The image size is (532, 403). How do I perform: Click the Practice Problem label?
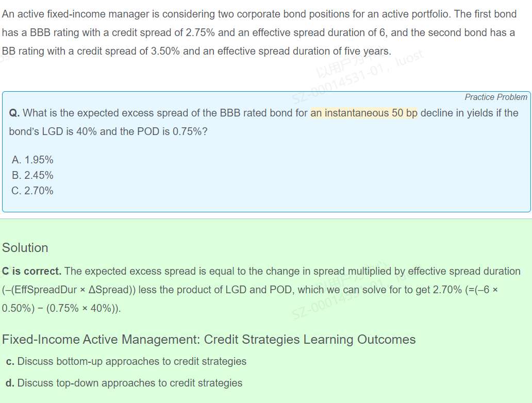[x=495, y=97]
